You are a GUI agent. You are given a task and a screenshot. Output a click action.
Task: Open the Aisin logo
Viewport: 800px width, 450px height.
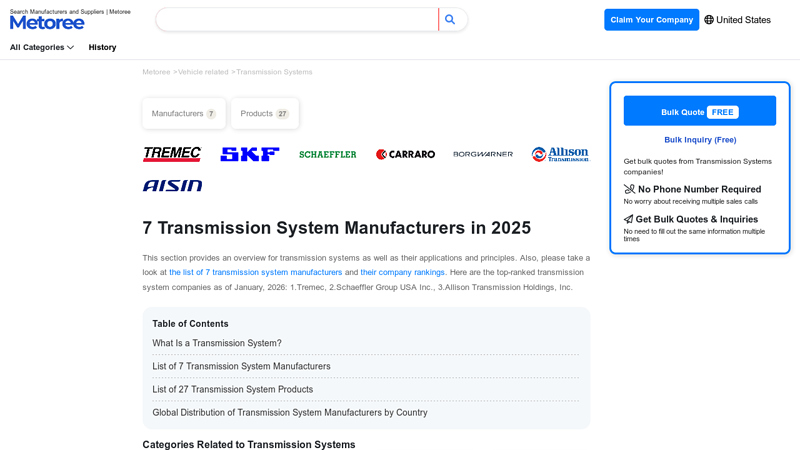172,185
